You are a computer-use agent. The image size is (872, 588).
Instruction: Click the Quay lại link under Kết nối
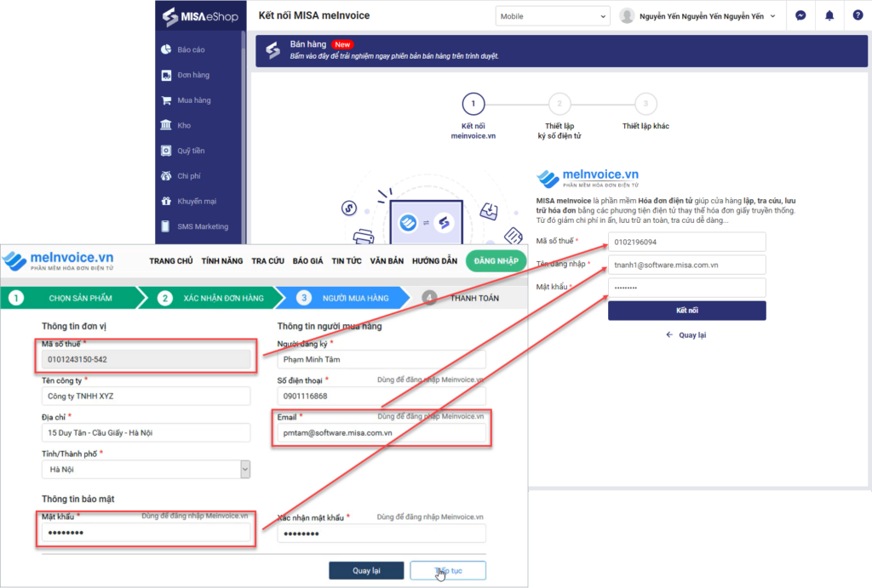tap(686, 335)
